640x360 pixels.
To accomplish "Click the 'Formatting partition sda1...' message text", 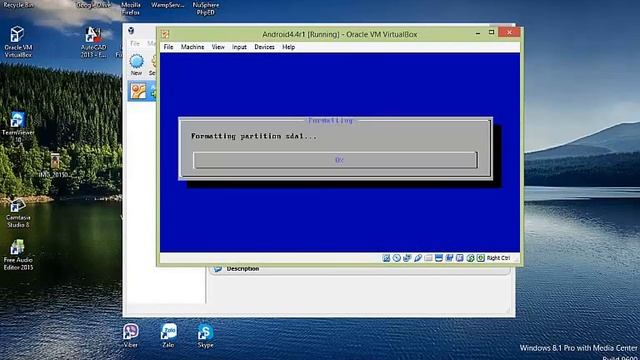I will pyautogui.click(x=254, y=136).
